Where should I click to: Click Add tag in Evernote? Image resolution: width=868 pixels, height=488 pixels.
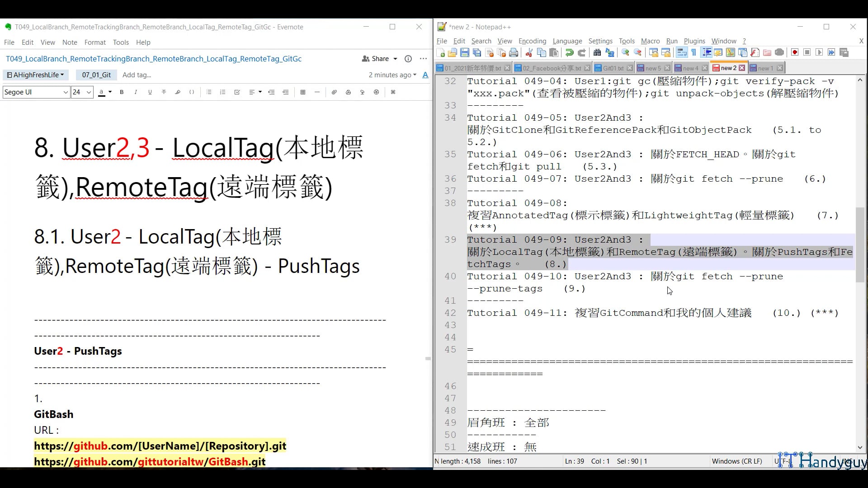click(x=137, y=75)
